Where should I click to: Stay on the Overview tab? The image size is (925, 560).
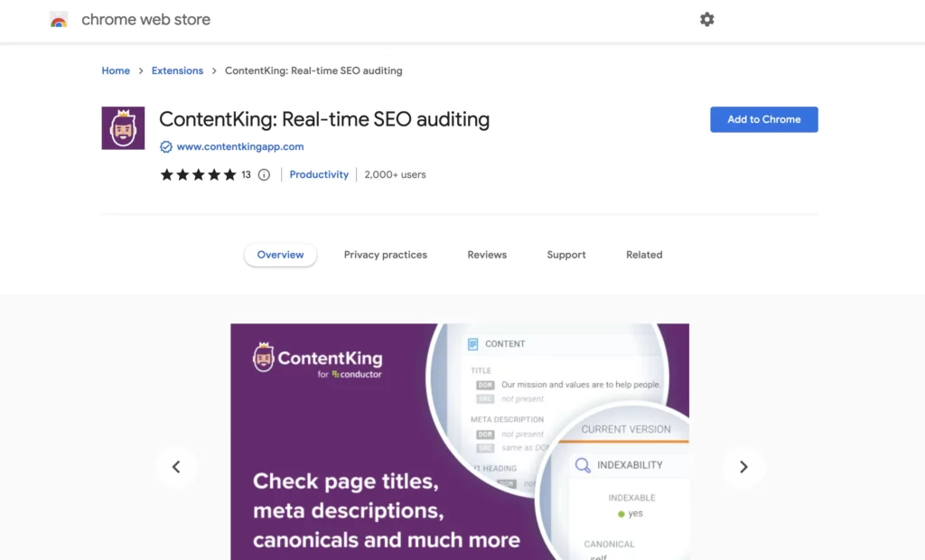(280, 255)
